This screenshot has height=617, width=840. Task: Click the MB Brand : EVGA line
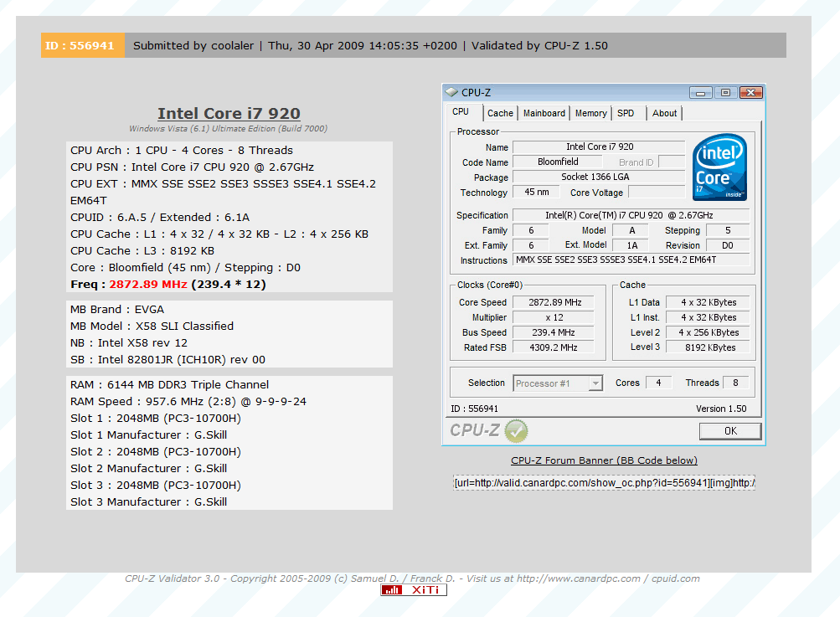117,310
